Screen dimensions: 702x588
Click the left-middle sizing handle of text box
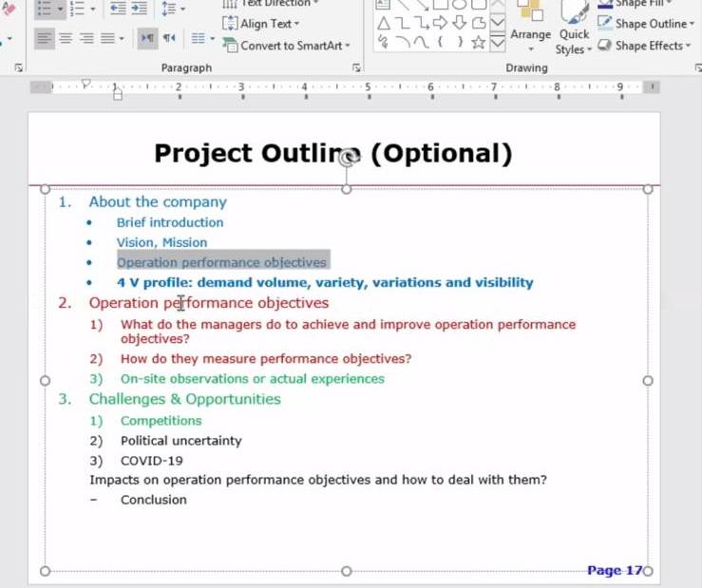pos(45,380)
